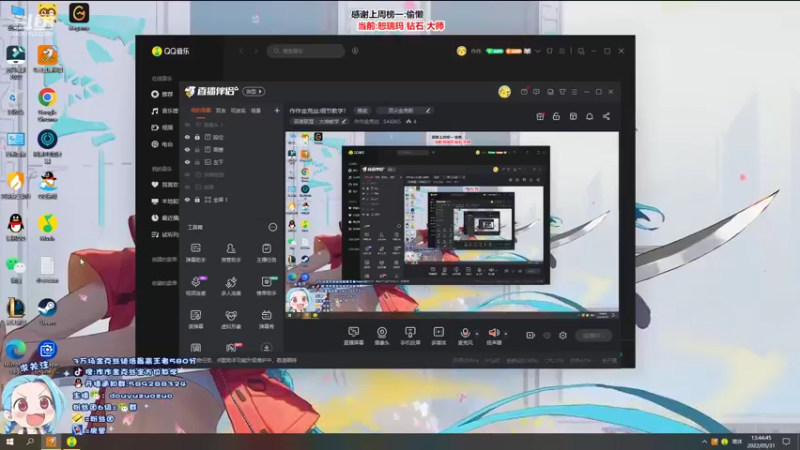This screenshot has height=450, width=800.
Task: Click the microphone icon in the bottom bar
Action: tap(465, 334)
